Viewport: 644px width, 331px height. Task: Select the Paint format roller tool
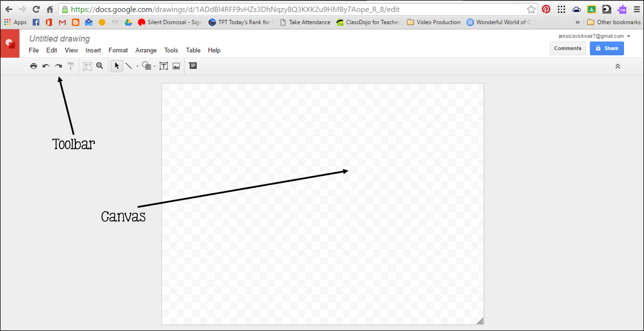[71, 66]
